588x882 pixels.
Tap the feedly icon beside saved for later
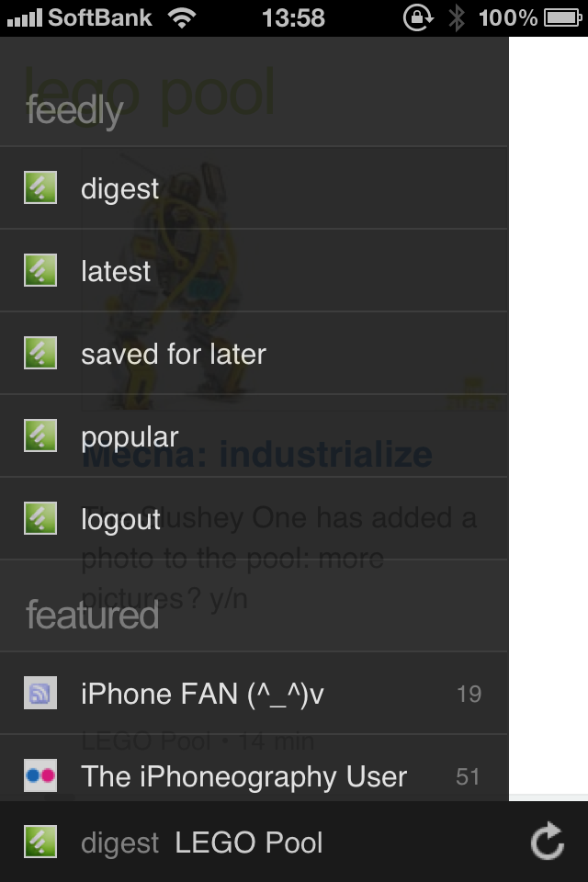coord(40,353)
